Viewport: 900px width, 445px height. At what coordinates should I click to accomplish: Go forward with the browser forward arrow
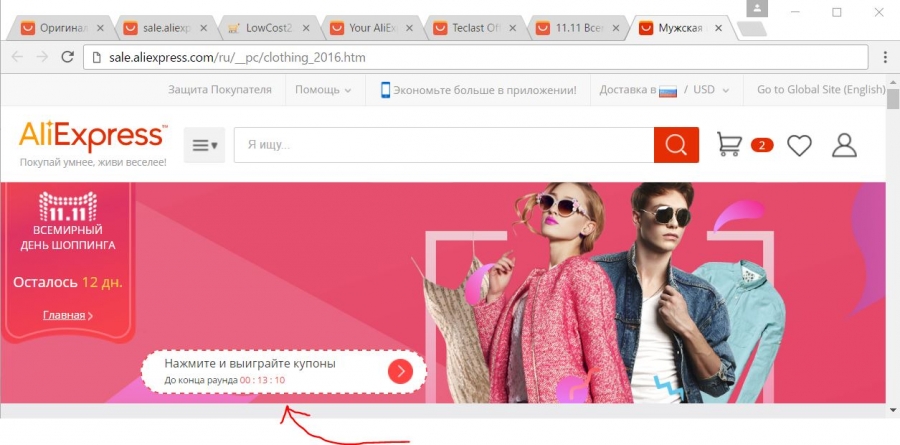(x=42, y=57)
